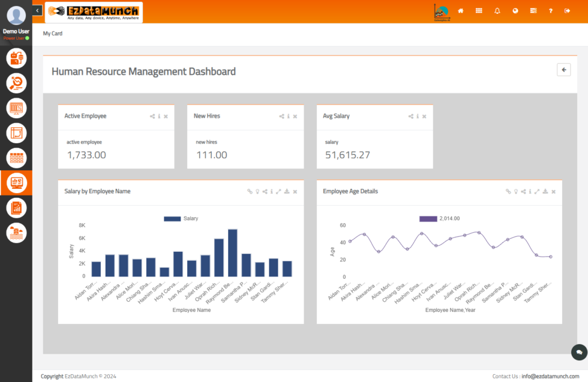Toggle the Salary series legend

pyautogui.click(x=181, y=219)
